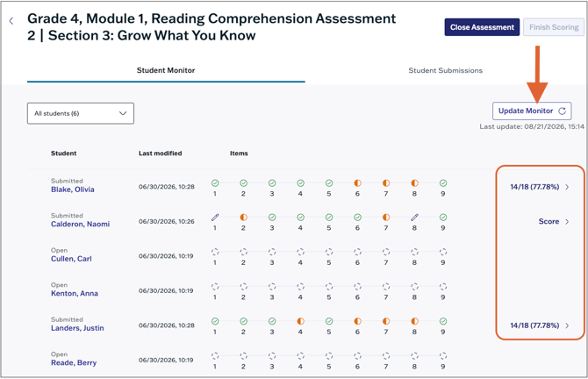Click Kenton, Anna item 6 unanswered icon
The image size is (588, 379).
357,286
